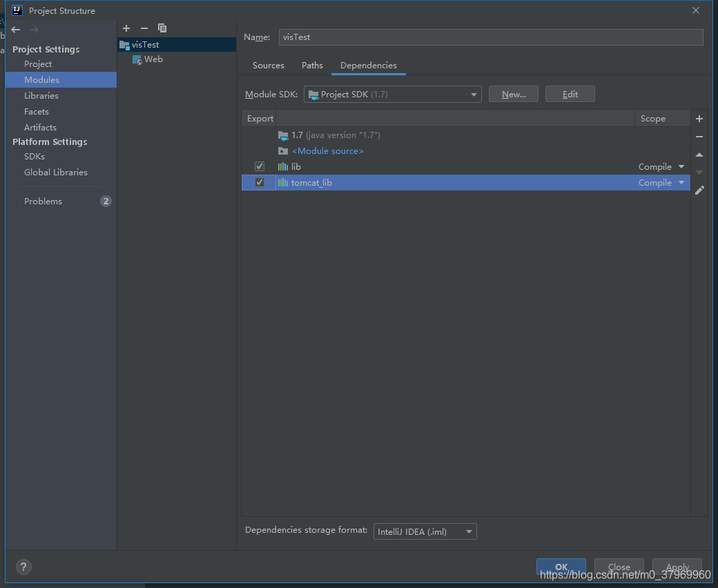This screenshot has height=588, width=718.
Task: Click the Close button
Action: click(619, 567)
